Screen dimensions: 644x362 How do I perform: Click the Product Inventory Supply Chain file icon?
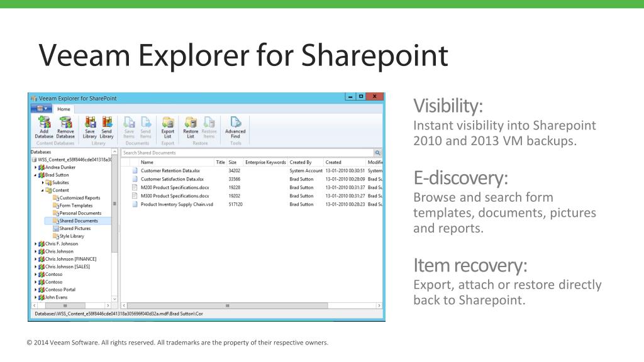point(135,204)
